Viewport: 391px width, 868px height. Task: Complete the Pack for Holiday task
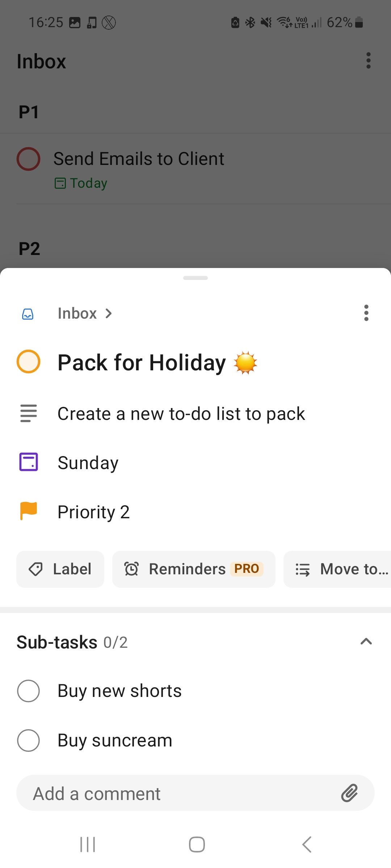pyautogui.click(x=28, y=361)
